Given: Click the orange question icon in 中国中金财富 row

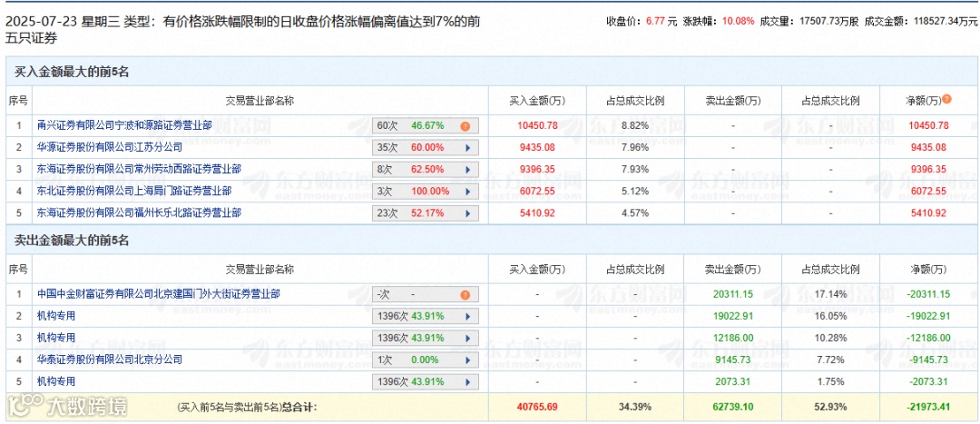Looking at the screenshot, I should [x=465, y=294].
